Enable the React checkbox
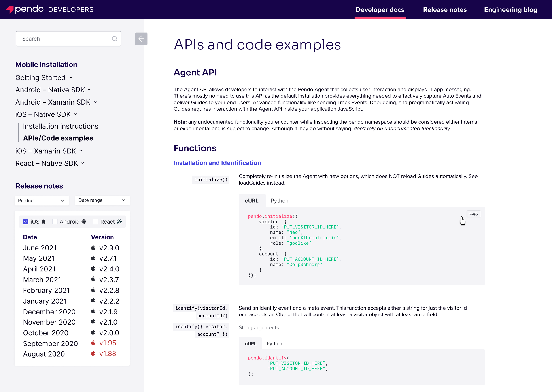This screenshot has width=552, height=392. [x=95, y=222]
